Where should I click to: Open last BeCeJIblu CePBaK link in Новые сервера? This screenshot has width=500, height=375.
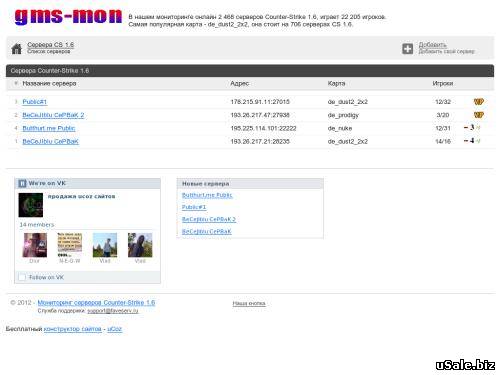[x=206, y=231]
